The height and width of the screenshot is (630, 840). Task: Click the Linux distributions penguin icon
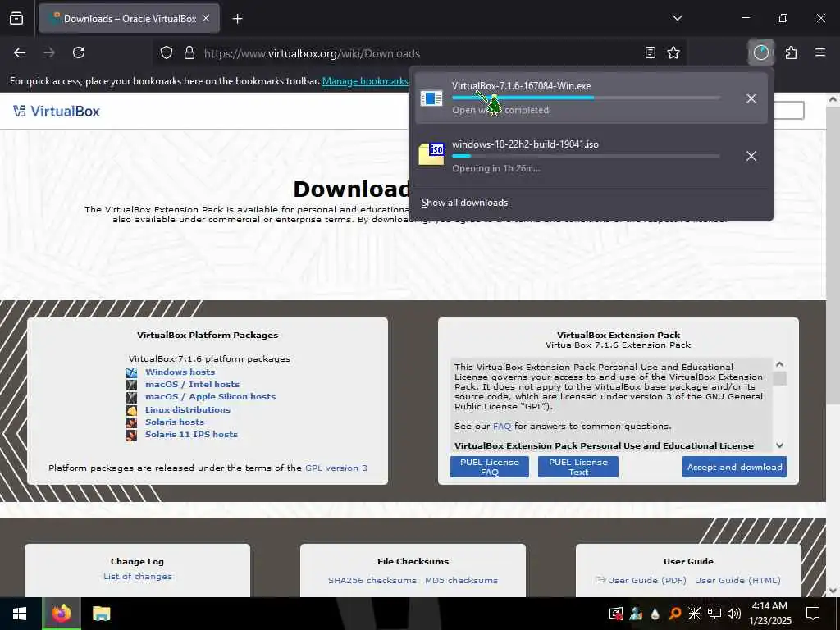click(132, 410)
